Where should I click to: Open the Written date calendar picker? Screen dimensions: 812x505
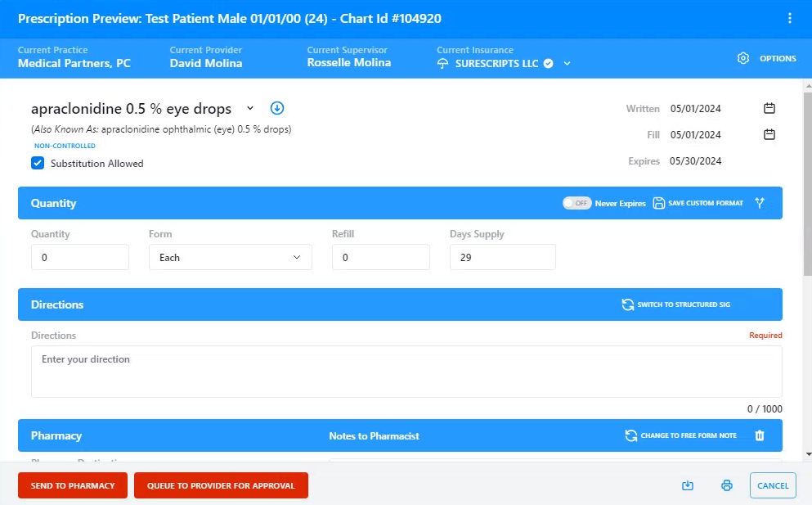(769, 108)
